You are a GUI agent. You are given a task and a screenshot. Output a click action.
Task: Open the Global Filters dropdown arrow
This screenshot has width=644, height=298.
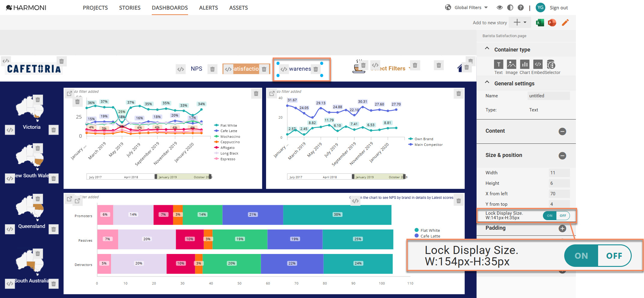click(486, 7)
